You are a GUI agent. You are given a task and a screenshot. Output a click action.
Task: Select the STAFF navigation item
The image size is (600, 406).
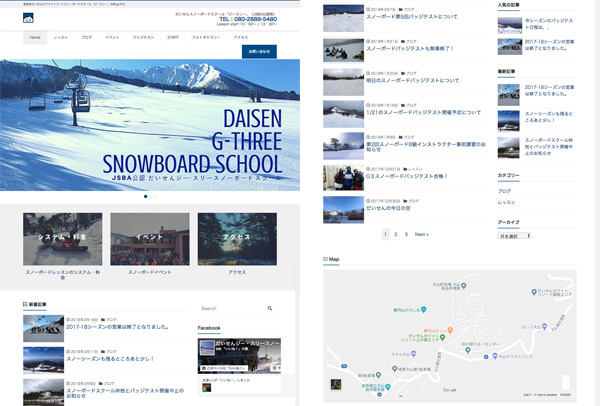pyautogui.click(x=172, y=37)
